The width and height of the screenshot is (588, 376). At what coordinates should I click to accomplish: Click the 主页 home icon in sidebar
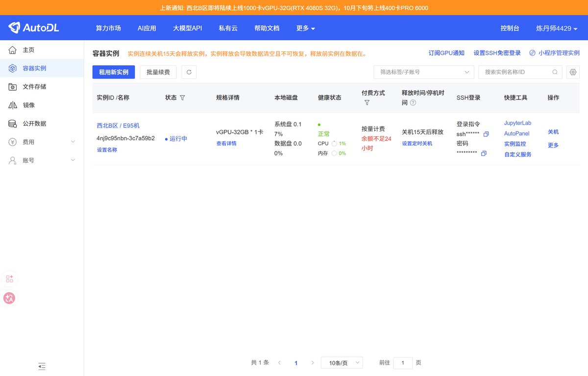tap(13, 50)
